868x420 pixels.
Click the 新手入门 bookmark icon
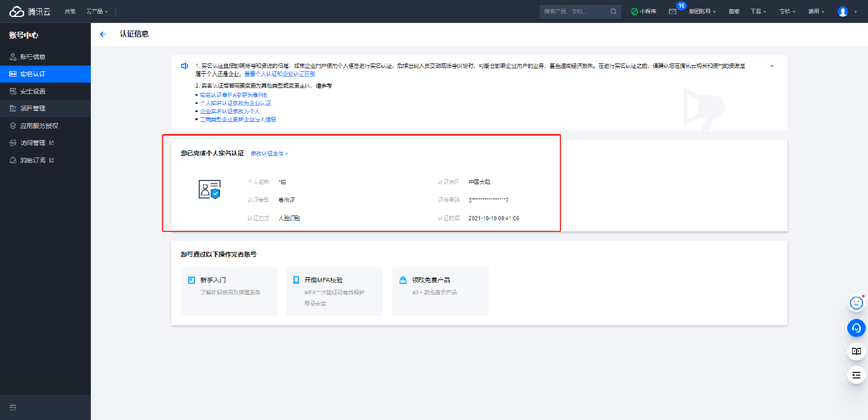(192, 280)
